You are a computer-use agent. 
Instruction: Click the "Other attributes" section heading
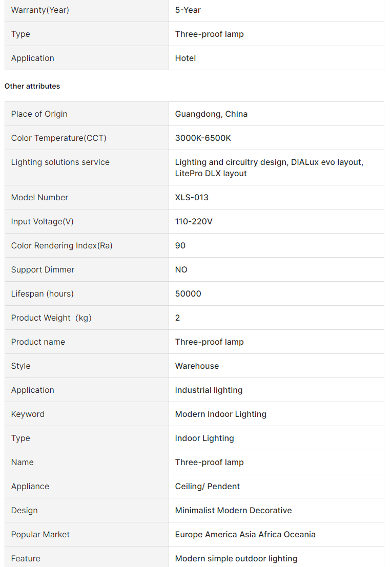[32, 86]
